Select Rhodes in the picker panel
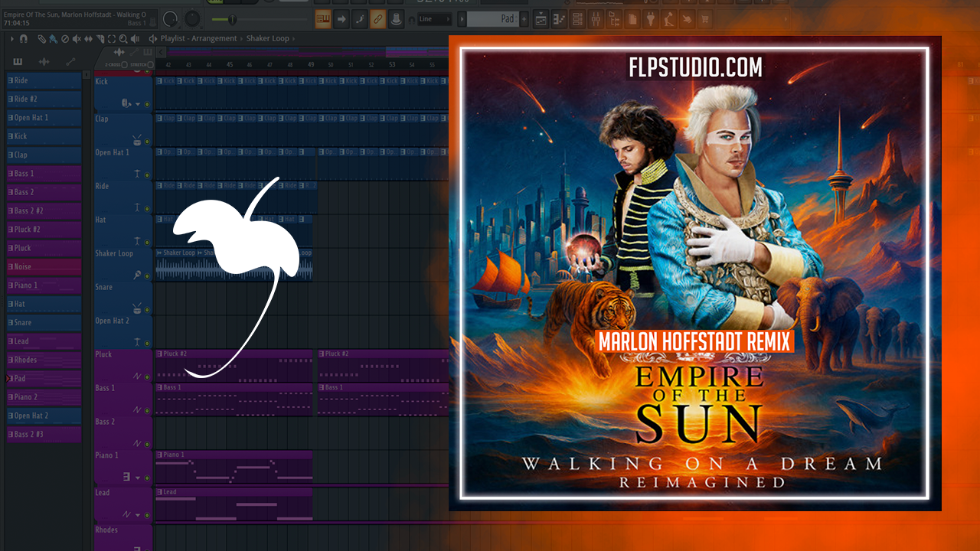This screenshot has width=980, height=551. [x=44, y=360]
